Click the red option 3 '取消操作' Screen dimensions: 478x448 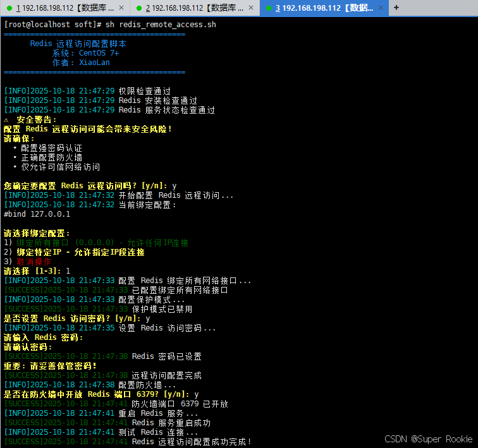pos(34,262)
